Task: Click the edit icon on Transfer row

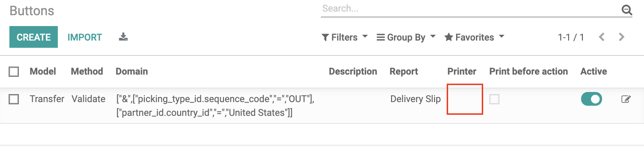Action: 626,99
